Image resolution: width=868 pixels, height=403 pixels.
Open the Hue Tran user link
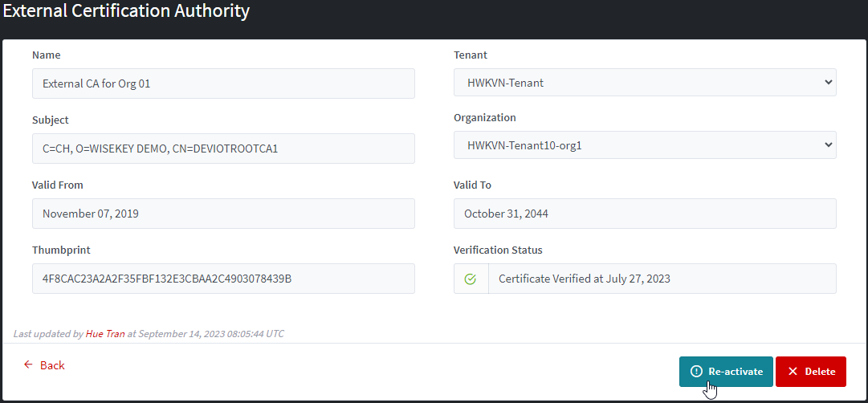coord(105,333)
